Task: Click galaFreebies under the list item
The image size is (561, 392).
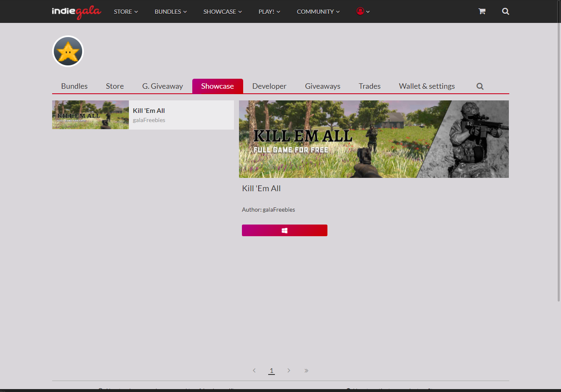Action: pyautogui.click(x=149, y=120)
